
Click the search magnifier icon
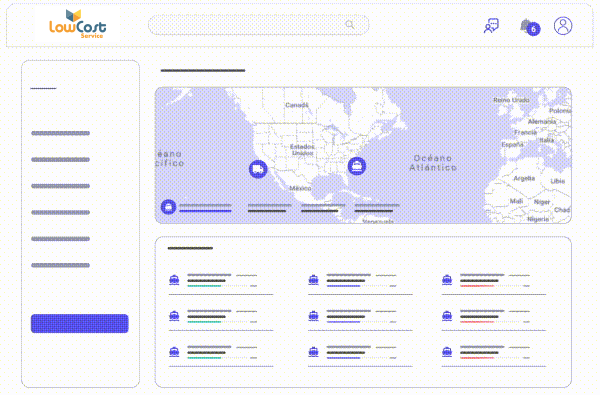pos(349,24)
